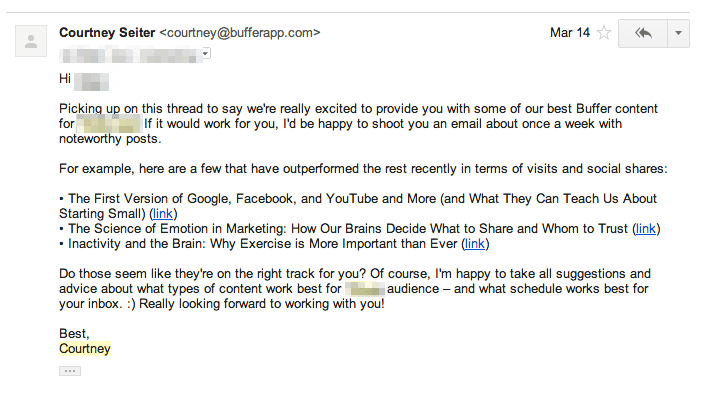The image size is (701, 393).
Task: Click the courtney@bufferapp.com email address
Action: click(240, 33)
